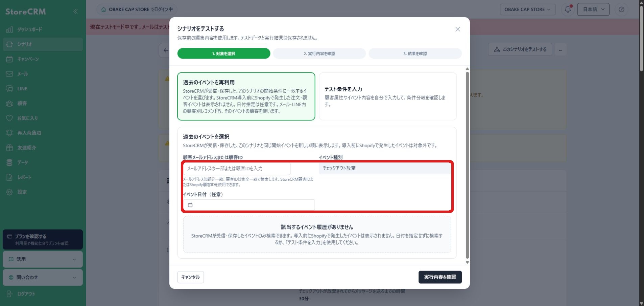This screenshot has width=644, height=306.
Task: Click the 過去のイベントを選択 heading
Action: (206, 137)
